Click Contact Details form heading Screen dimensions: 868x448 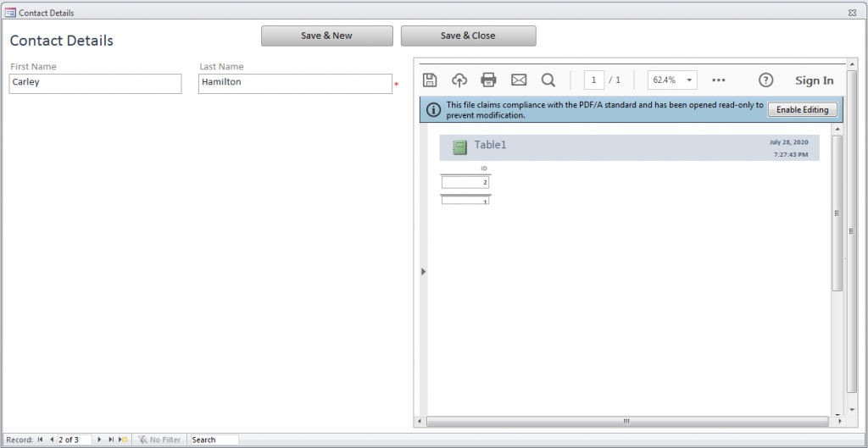61,41
